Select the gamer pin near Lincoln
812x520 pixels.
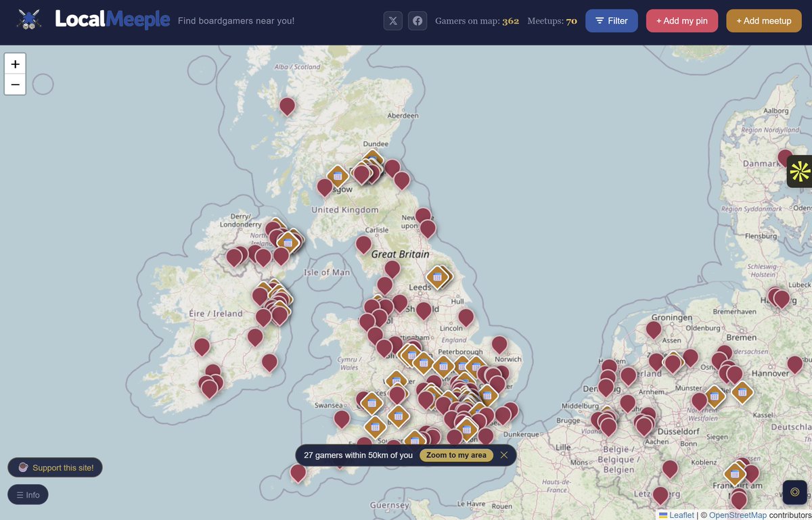click(x=466, y=317)
